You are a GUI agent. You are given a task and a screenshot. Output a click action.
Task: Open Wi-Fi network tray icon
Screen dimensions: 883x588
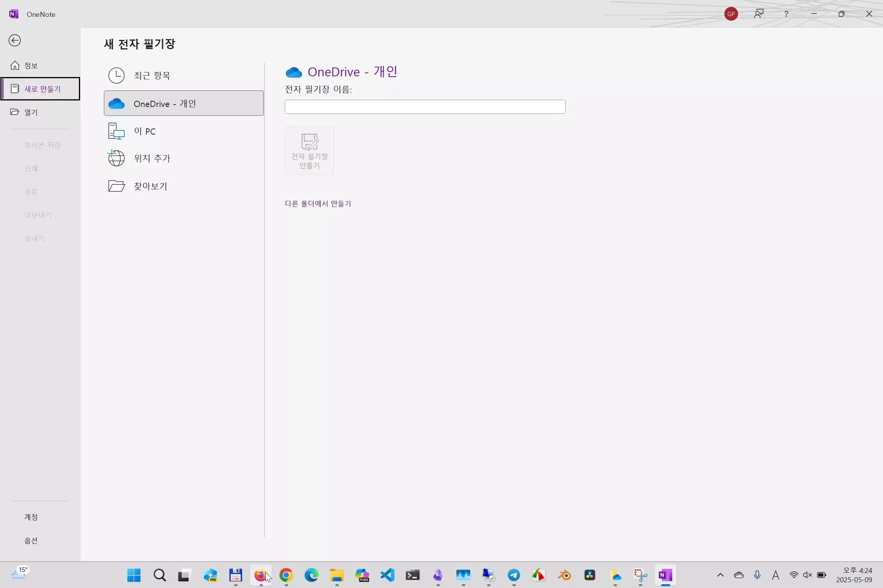[794, 575]
